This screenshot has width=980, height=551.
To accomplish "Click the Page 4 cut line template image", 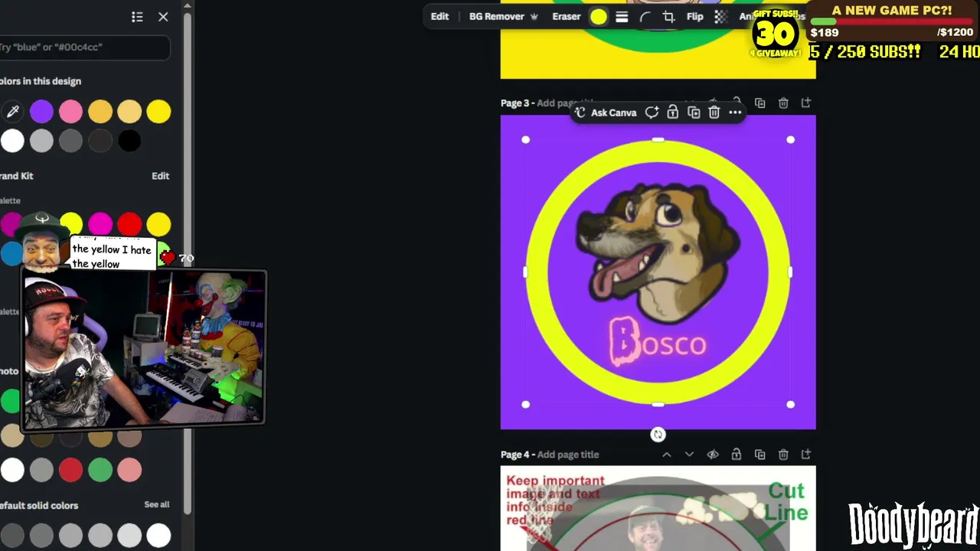I will (x=658, y=508).
